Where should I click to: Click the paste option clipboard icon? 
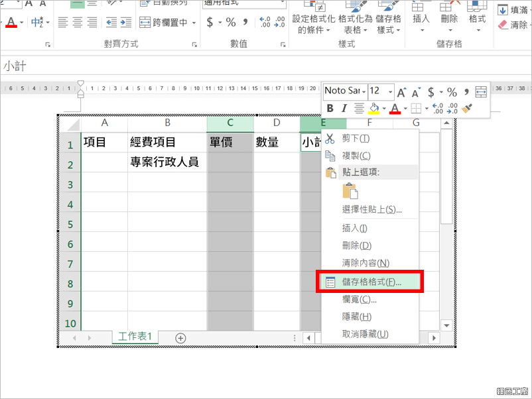[350, 191]
